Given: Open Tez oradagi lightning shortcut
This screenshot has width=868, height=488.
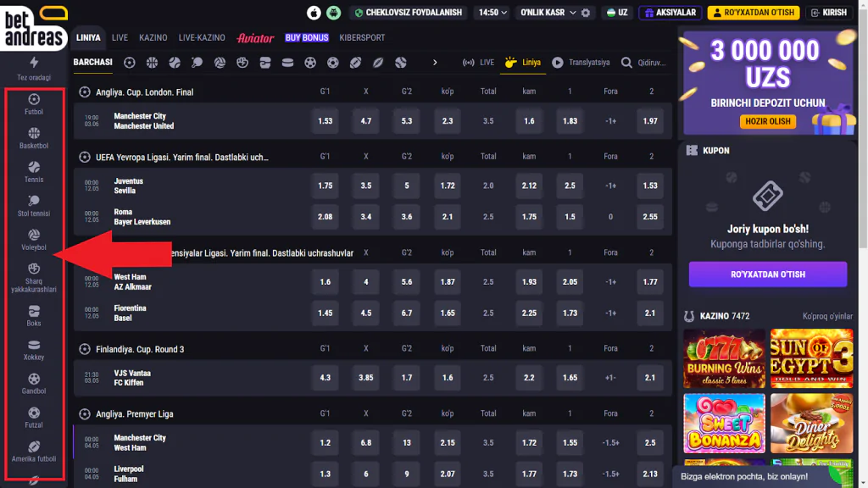Looking at the screenshot, I should [34, 69].
